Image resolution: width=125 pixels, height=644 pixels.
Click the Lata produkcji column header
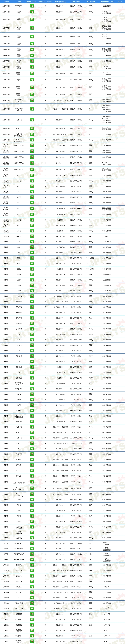click(x=61, y=1)
